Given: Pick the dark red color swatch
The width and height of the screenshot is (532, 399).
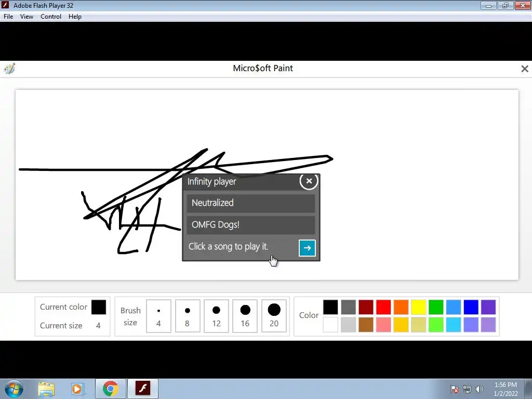Looking at the screenshot, I should click(x=366, y=307).
